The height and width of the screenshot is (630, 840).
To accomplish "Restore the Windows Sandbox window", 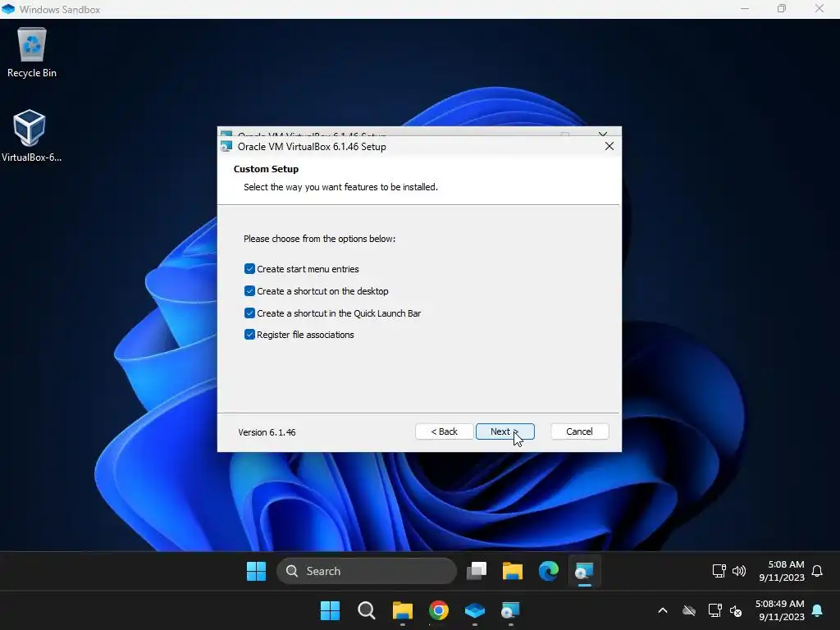I will click(x=782, y=8).
